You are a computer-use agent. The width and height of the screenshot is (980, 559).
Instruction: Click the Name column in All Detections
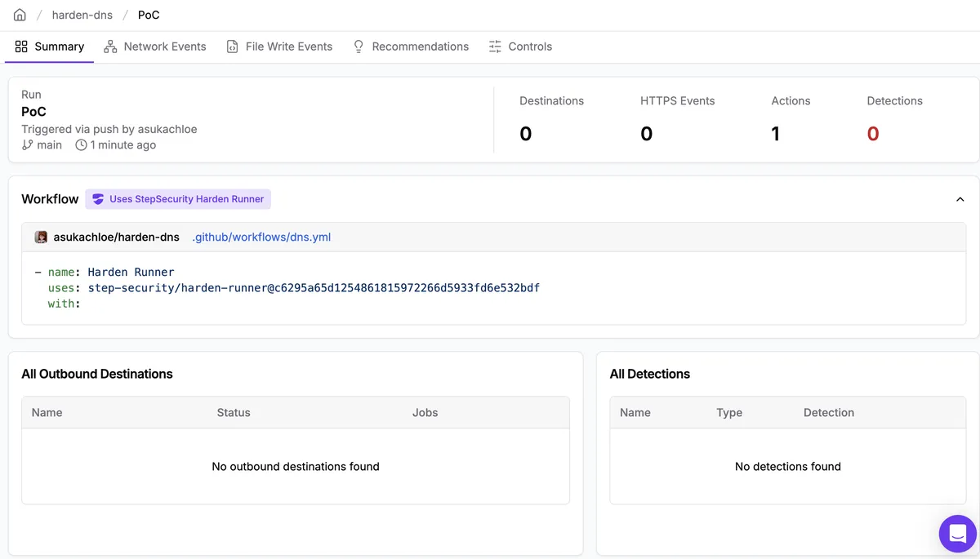point(635,412)
